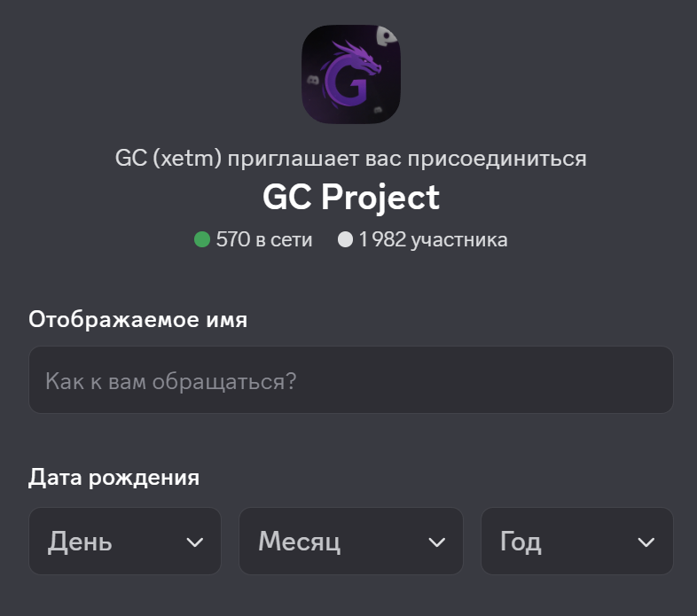Open the День birth day dropdown

coord(124,542)
